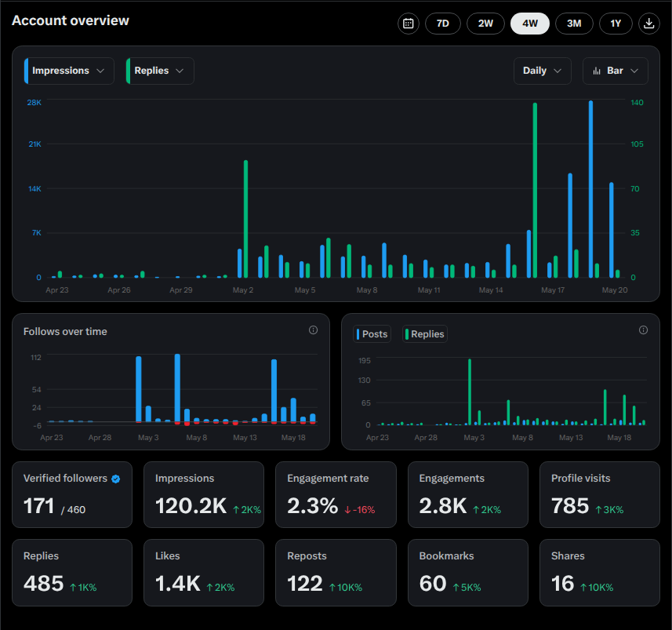
Task: Open the Bar chart type dropdown
Action: click(x=615, y=71)
